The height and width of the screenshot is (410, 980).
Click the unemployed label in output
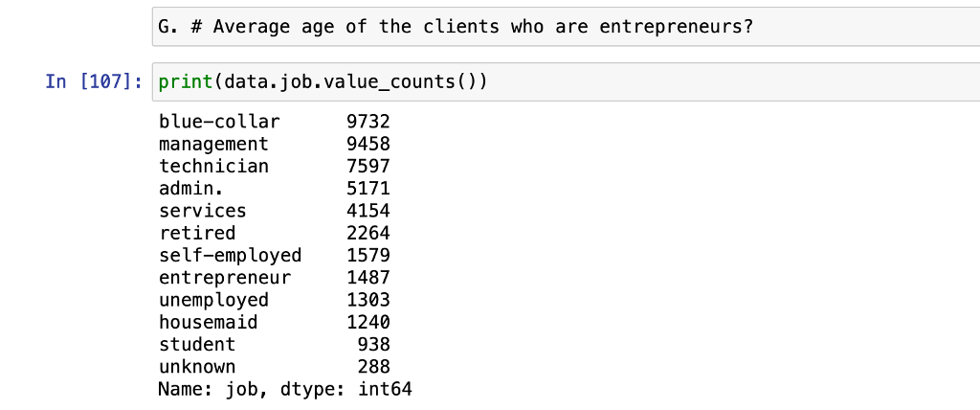213,300
